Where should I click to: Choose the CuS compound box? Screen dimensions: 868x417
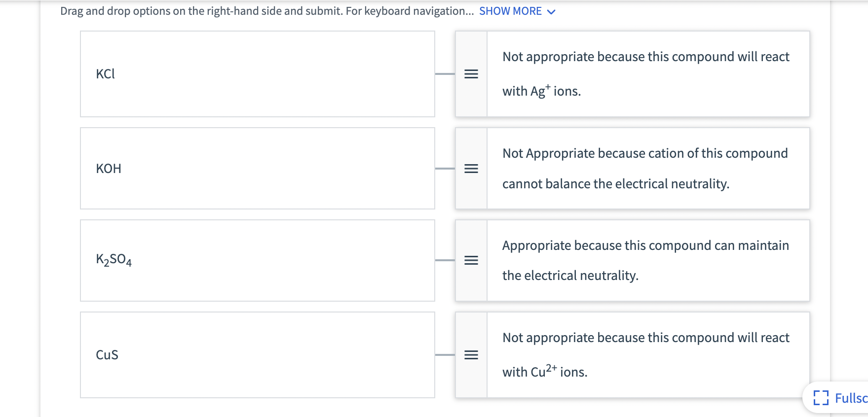(x=257, y=355)
